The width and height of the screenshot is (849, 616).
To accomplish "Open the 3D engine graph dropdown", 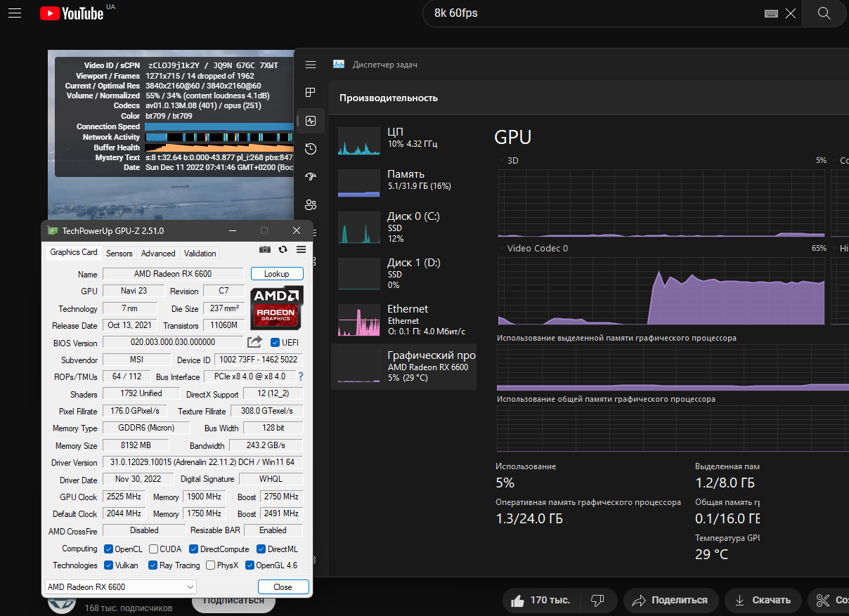I will [x=500, y=161].
